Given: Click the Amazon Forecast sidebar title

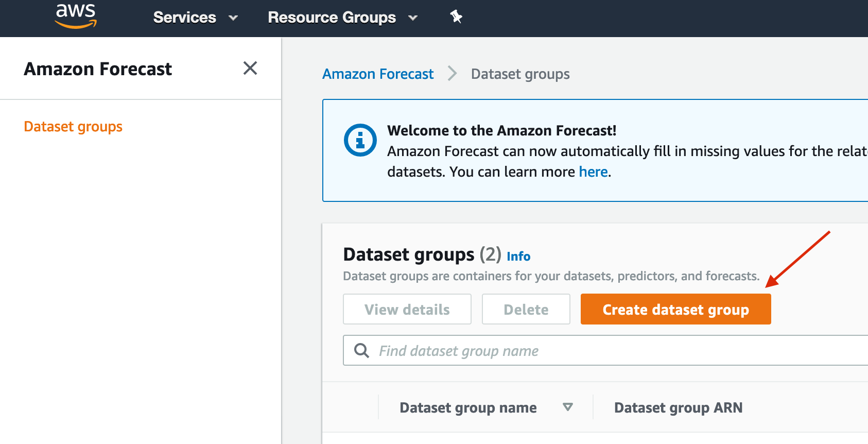Looking at the screenshot, I should click(x=98, y=69).
